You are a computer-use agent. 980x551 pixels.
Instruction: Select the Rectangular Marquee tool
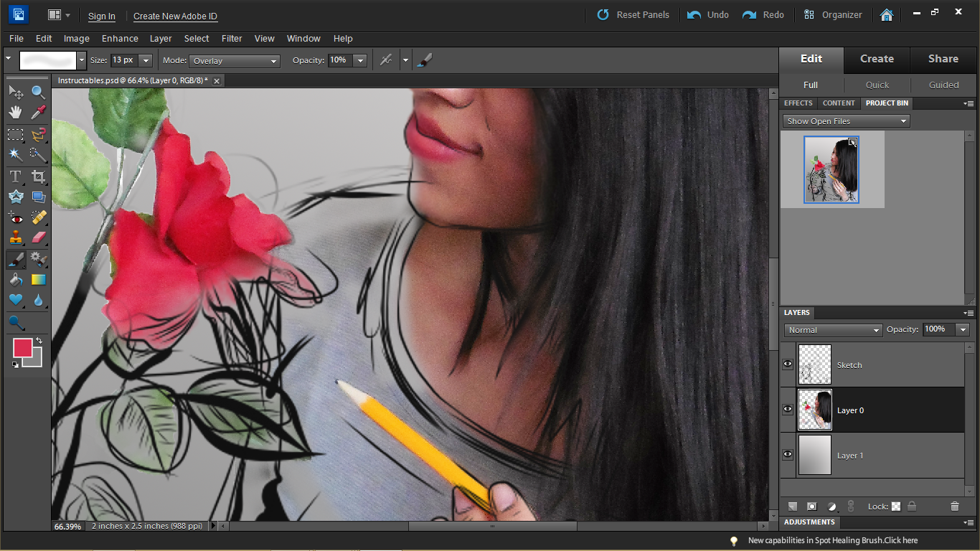[16, 134]
